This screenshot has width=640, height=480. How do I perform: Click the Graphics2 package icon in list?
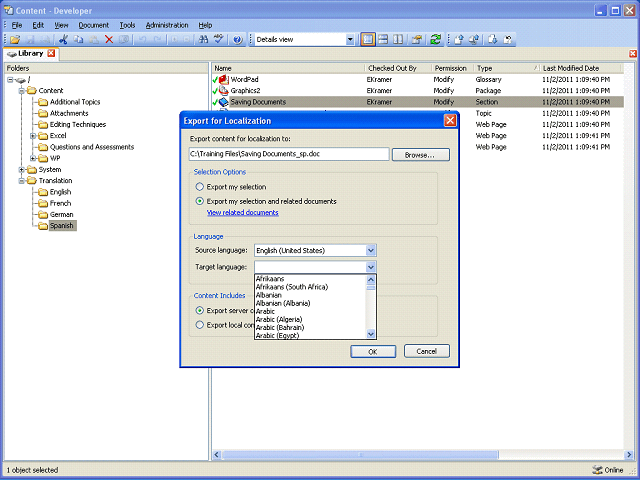click(x=223, y=91)
